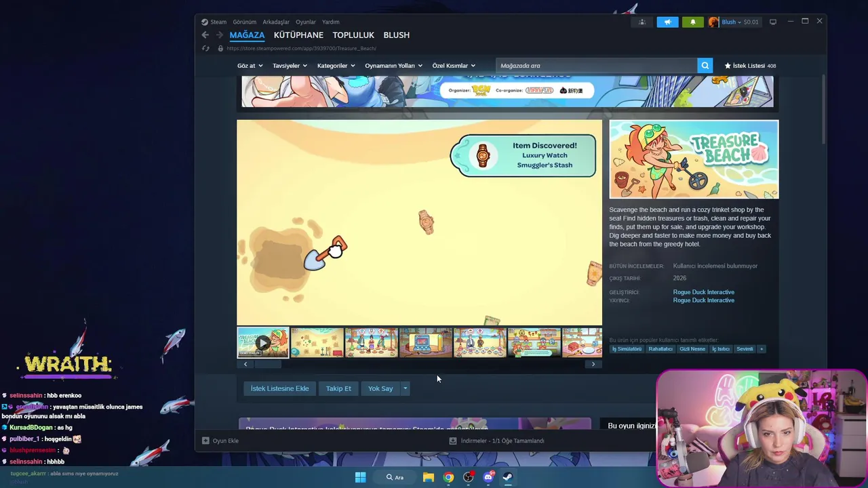Viewport: 868px width, 488px height.
Task: Click the Treasure Beach header image
Action: (694, 159)
